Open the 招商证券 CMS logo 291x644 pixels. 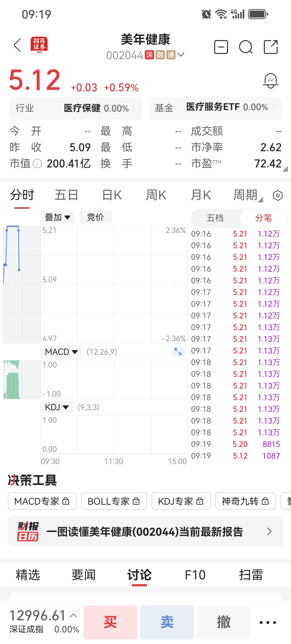coord(39,45)
